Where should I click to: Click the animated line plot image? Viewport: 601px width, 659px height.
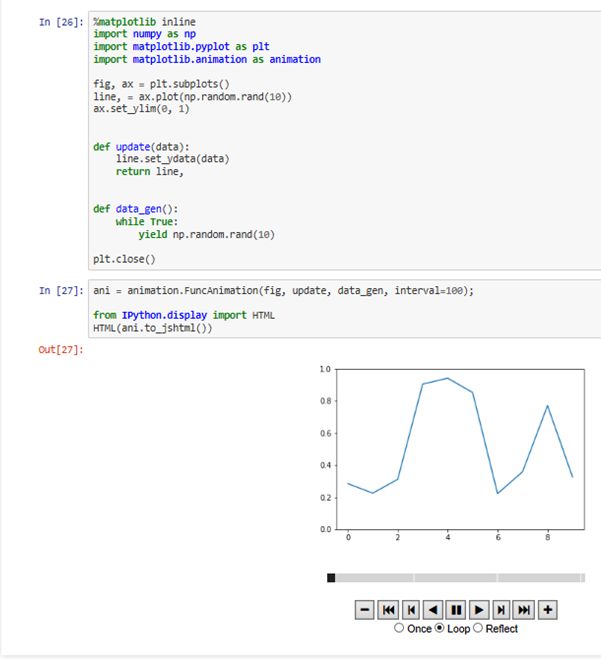(452, 453)
